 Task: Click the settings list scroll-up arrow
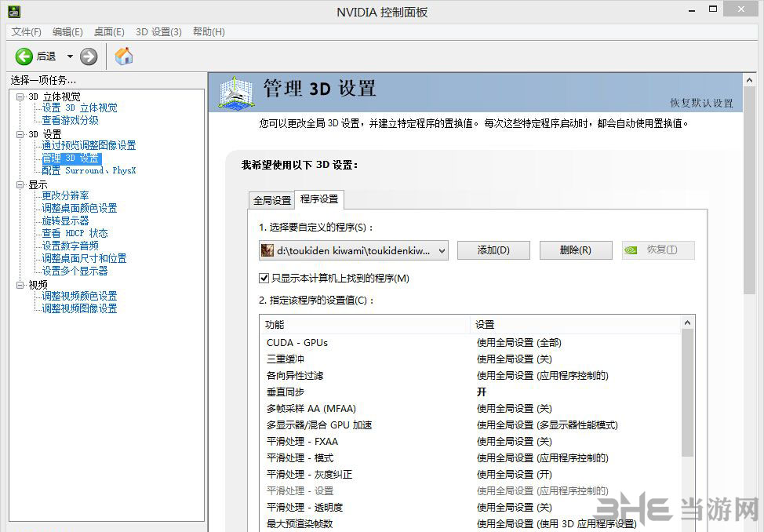pyautogui.click(x=687, y=322)
